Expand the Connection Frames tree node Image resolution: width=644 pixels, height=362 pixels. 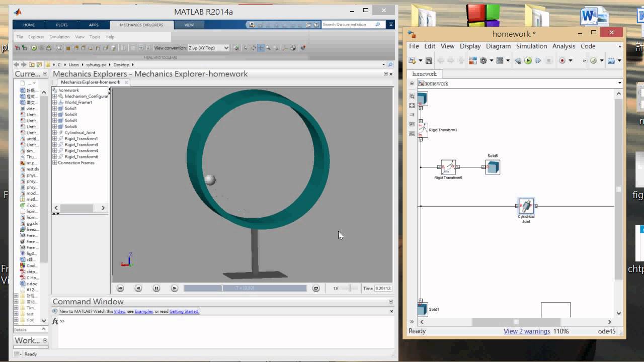coord(55,162)
